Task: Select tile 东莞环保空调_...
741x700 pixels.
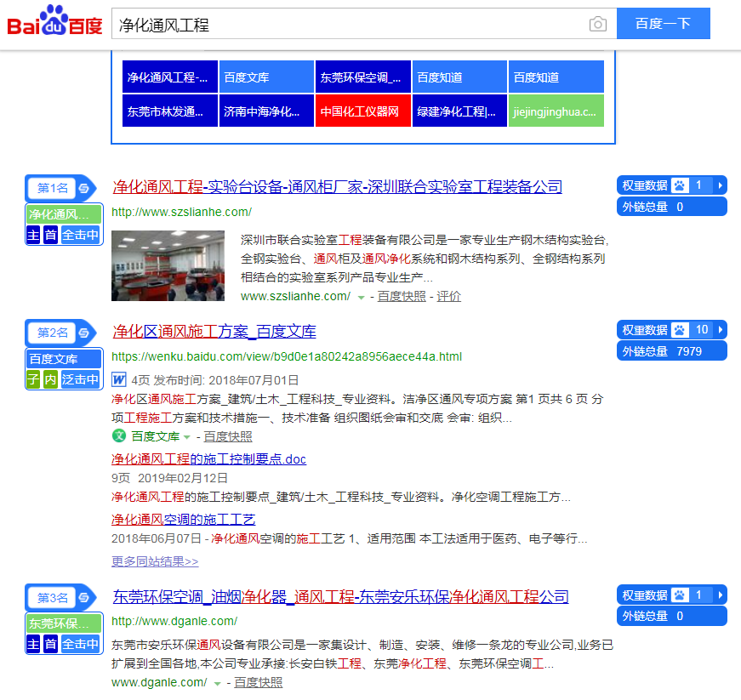Action: [x=363, y=77]
